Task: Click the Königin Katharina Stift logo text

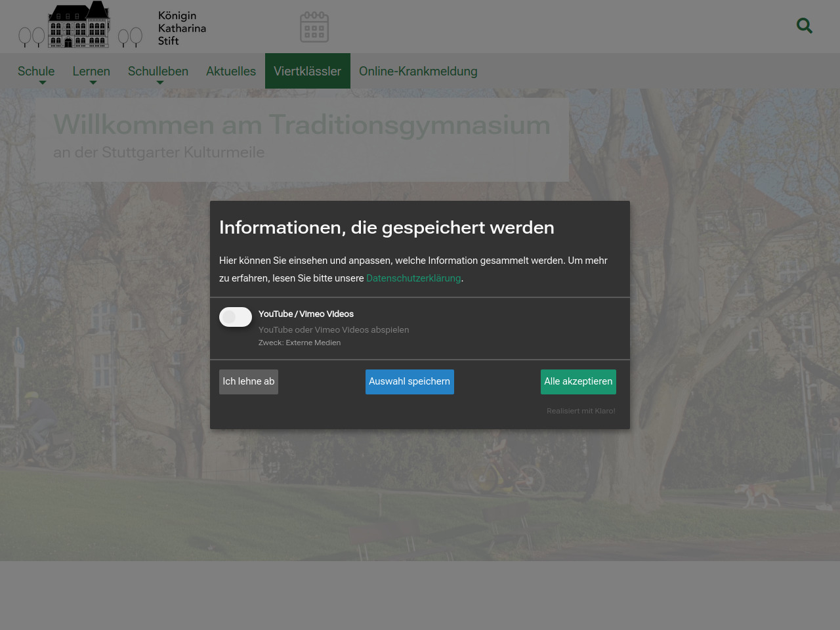Action: point(182,28)
